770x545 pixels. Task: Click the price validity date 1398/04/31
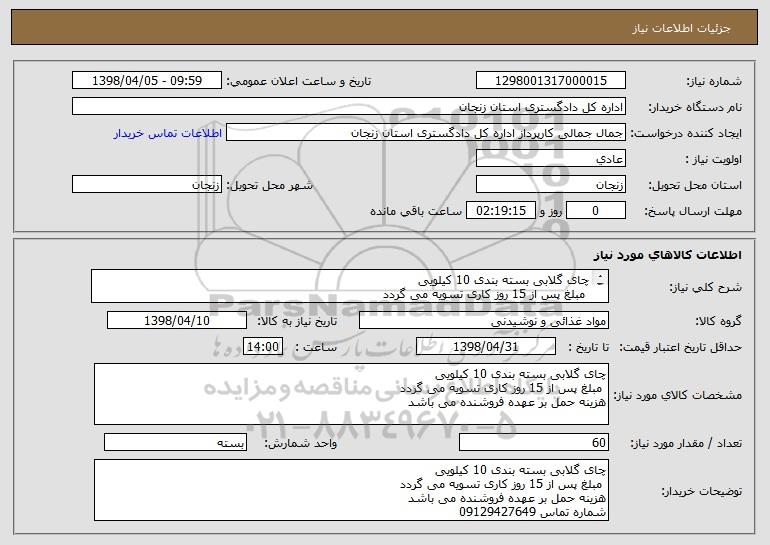pyautogui.click(x=486, y=347)
